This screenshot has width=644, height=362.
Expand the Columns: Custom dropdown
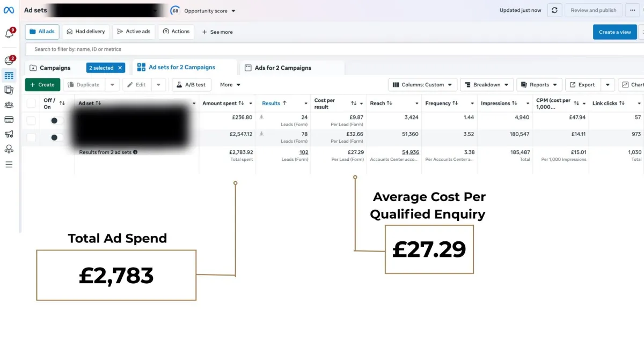(x=423, y=85)
